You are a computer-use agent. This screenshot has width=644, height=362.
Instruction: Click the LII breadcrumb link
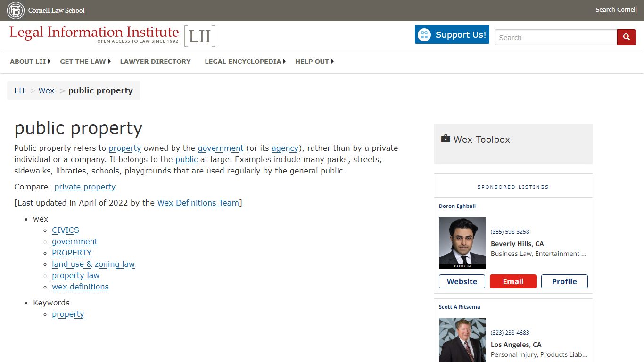click(19, 90)
